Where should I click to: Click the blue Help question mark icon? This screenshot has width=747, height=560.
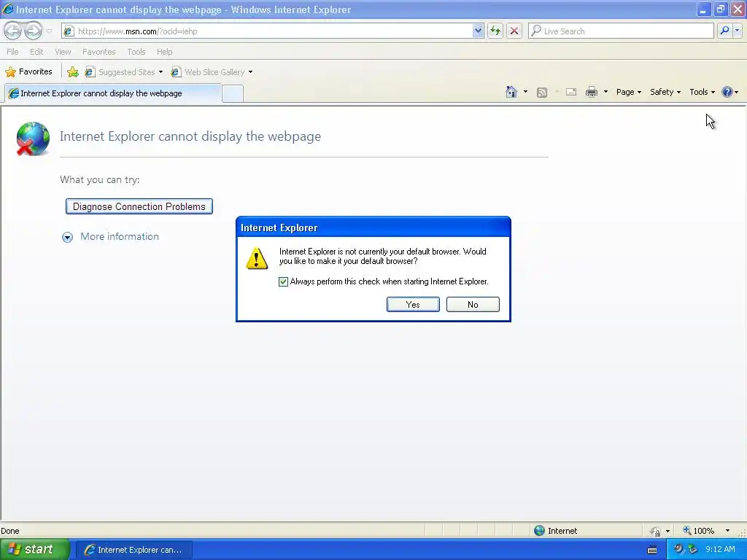point(727,92)
